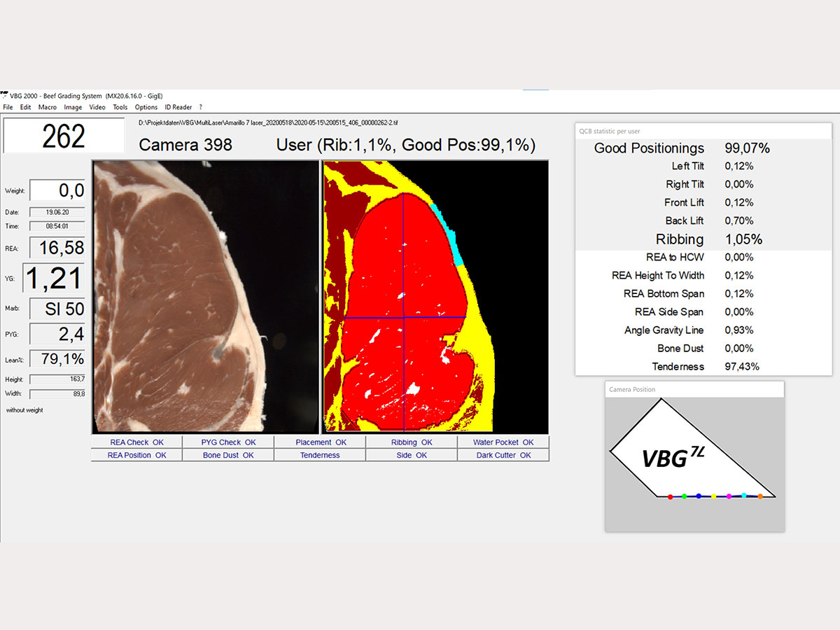The image size is (840, 630).
Task: Click the Dark Cutter OK button
Action: [503, 455]
